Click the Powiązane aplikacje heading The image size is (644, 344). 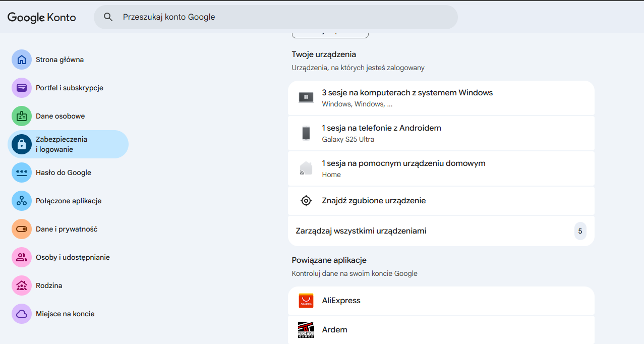[329, 260]
